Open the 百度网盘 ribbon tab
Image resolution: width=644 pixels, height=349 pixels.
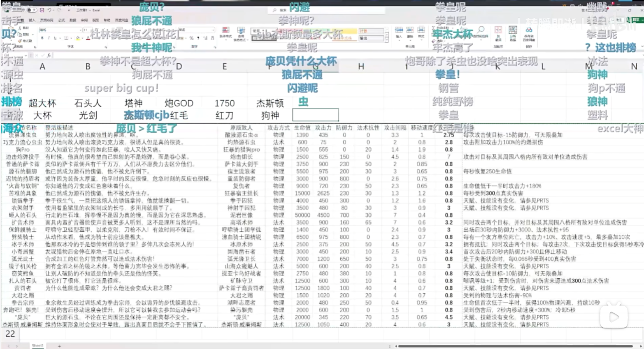click(121, 20)
